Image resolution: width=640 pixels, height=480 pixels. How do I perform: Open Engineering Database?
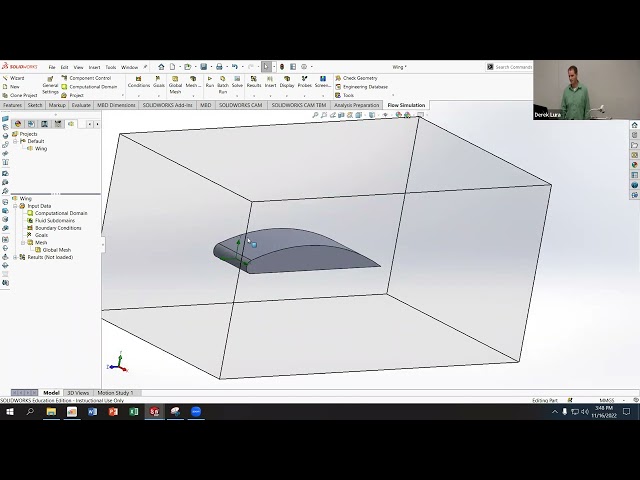(361, 87)
